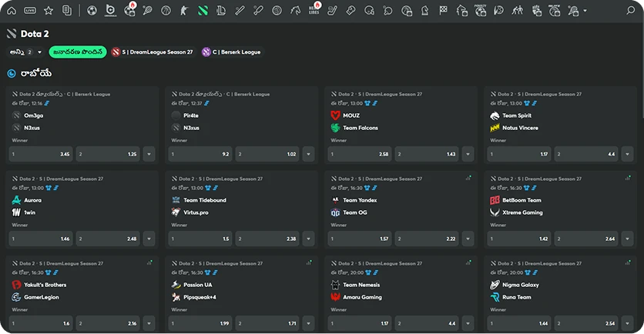Select the checkered racing flag icon
The width and height of the screenshot is (644, 334).
[x=444, y=11]
